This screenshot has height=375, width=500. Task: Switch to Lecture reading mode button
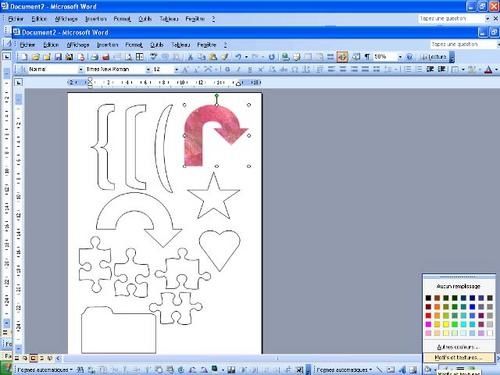click(434, 57)
